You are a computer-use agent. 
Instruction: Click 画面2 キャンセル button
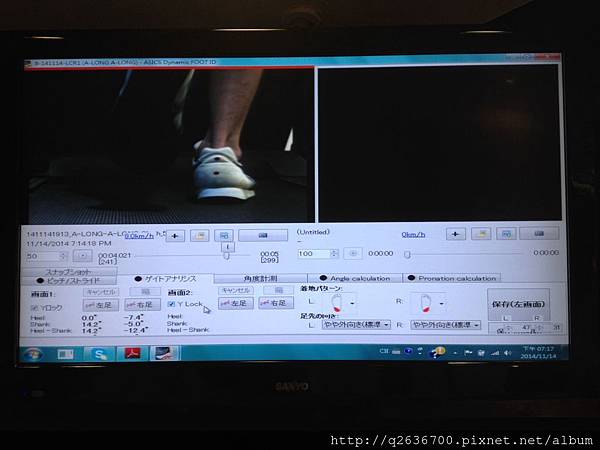pyautogui.click(x=236, y=290)
